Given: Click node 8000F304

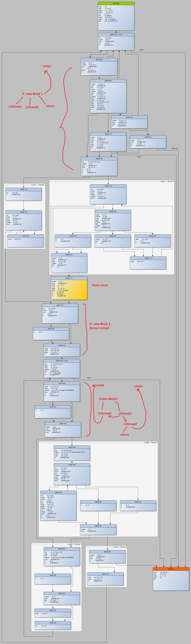Looking at the screenshot, I should [x=98, y=530].
